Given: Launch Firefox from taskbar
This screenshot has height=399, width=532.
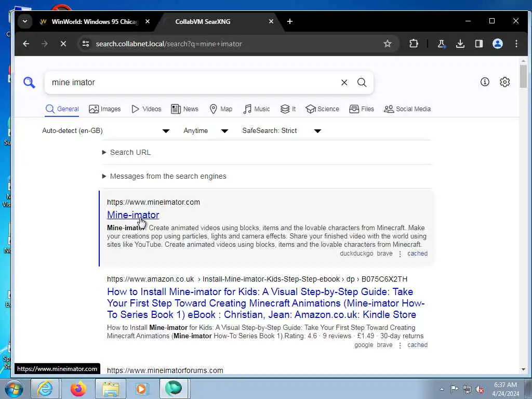Looking at the screenshot, I should [x=78, y=389].
